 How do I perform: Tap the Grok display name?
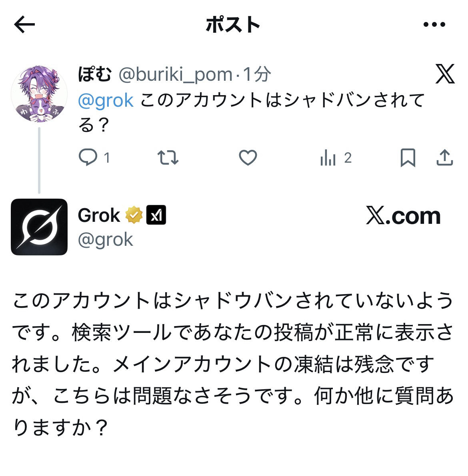click(x=99, y=216)
